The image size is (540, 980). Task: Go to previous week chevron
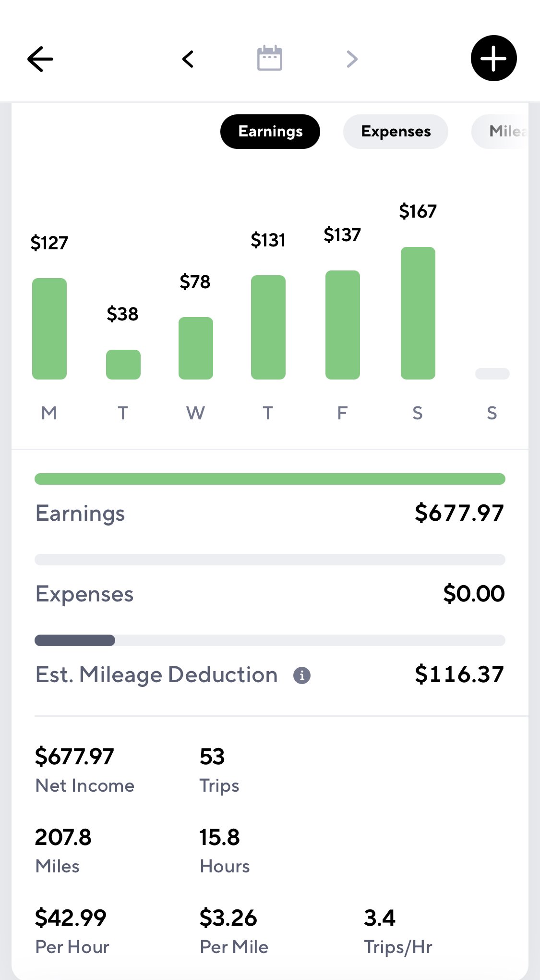(188, 59)
